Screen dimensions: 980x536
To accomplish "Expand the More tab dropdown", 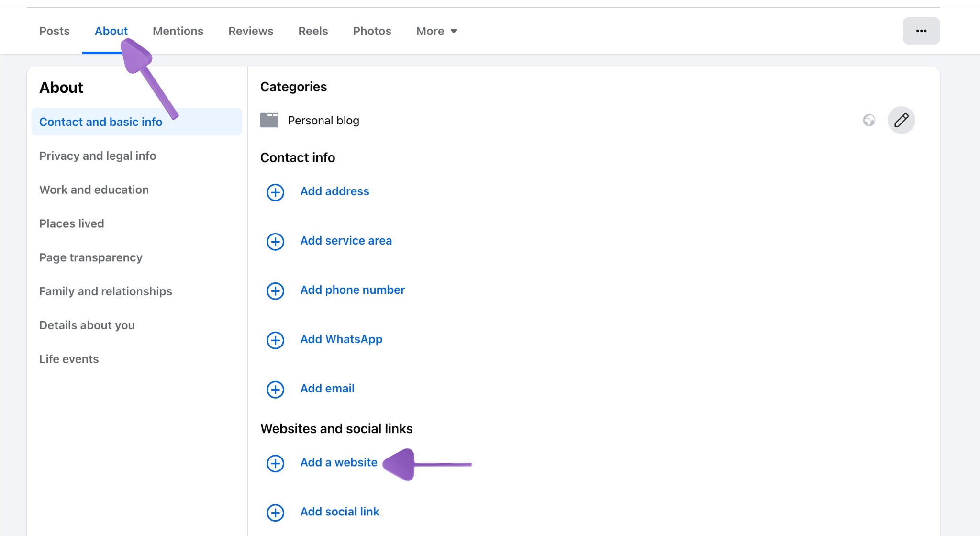I will pos(436,31).
